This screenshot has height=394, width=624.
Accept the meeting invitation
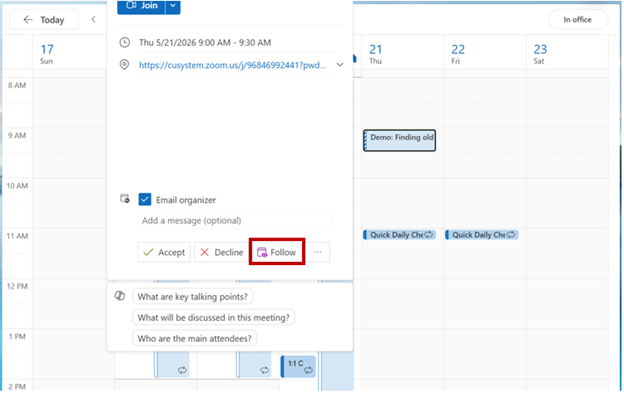click(164, 252)
